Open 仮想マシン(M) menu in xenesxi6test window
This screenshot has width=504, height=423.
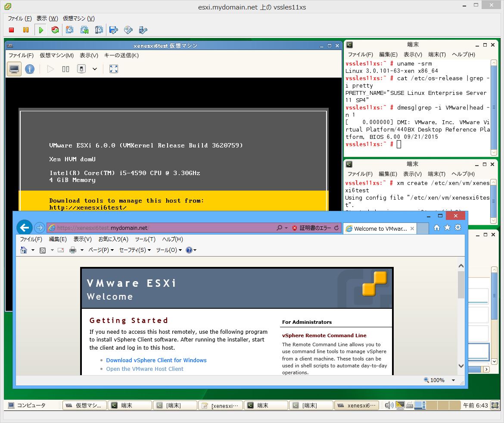point(56,55)
